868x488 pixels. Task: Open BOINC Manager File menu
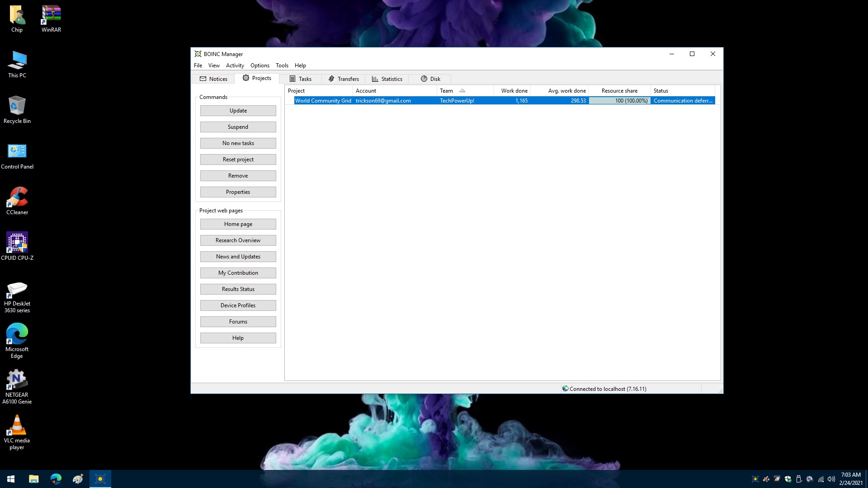point(198,65)
